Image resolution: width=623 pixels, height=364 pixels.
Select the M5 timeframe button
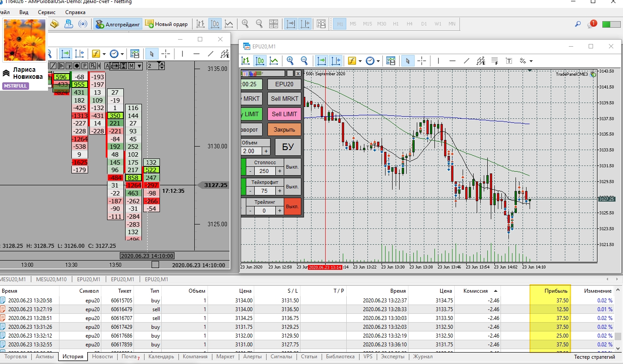tap(353, 24)
